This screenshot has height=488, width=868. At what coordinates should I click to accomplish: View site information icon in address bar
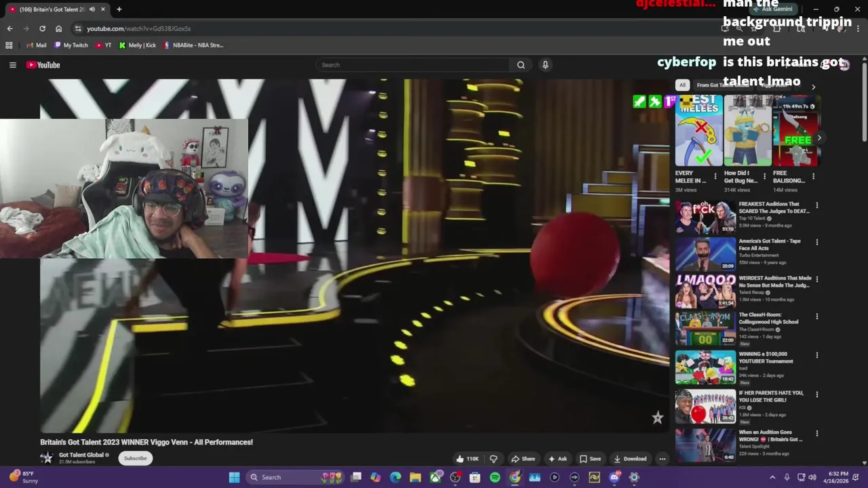78,28
